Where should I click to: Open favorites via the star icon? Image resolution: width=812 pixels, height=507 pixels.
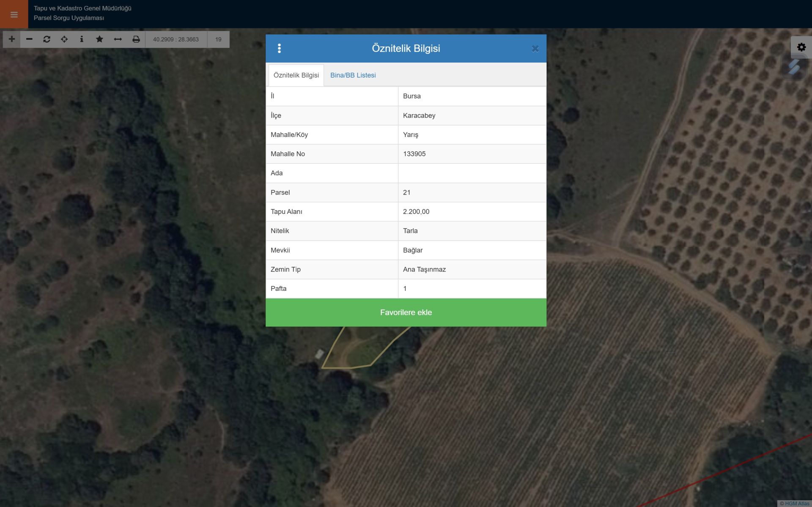coord(99,39)
